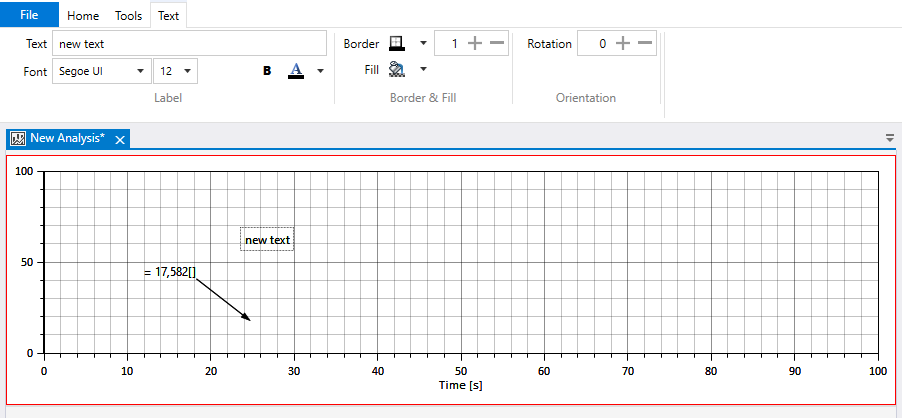Open the font color dropdown arrow

tap(320, 71)
